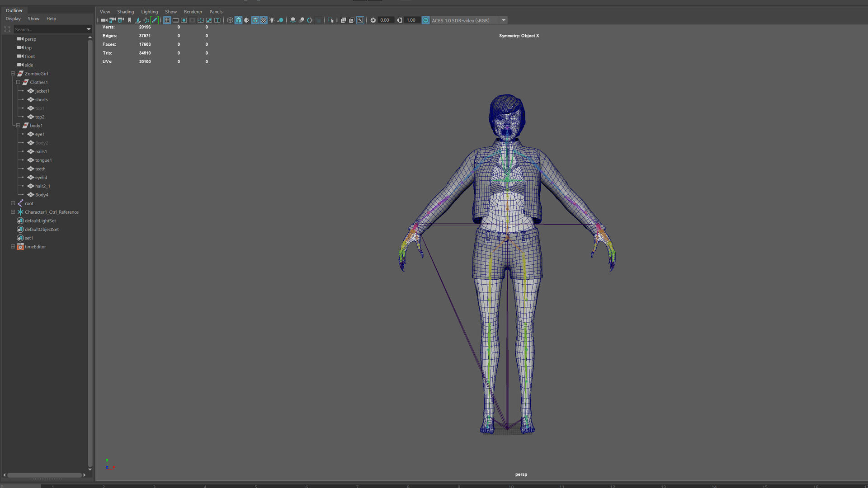Click the Select Camera icon in panel toolbar

104,20
